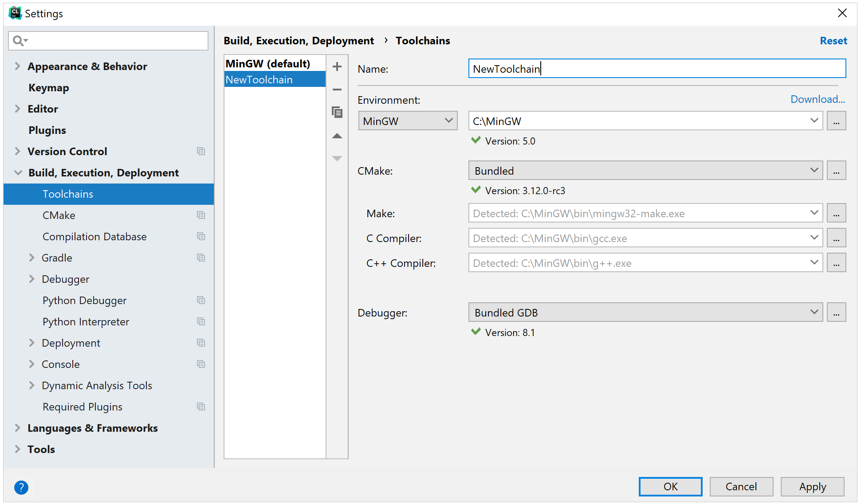Focus the toolchain Name field
861x504 pixels.
pyautogui.click(x=657, y=69)
